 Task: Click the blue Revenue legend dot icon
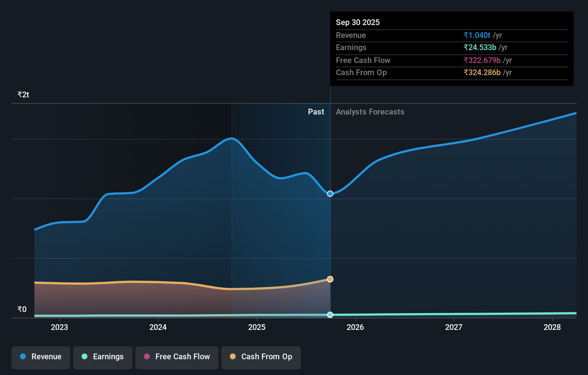click(22, 357)
